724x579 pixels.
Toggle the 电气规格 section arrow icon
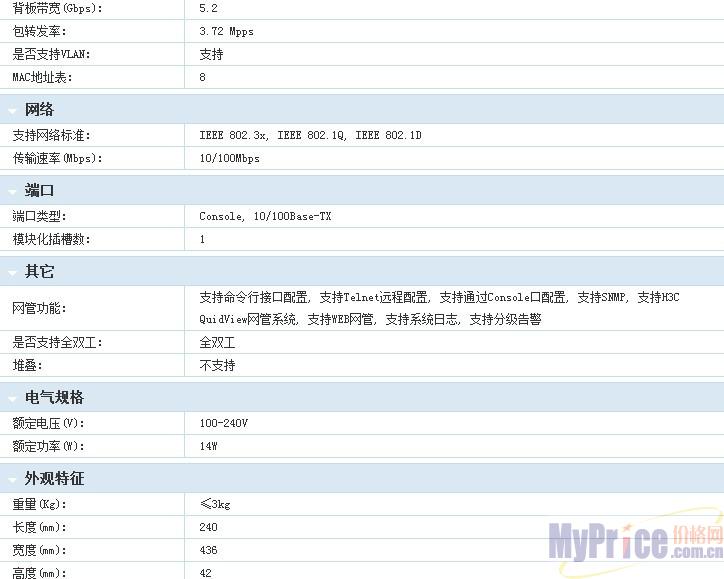[x=12, y=399]
